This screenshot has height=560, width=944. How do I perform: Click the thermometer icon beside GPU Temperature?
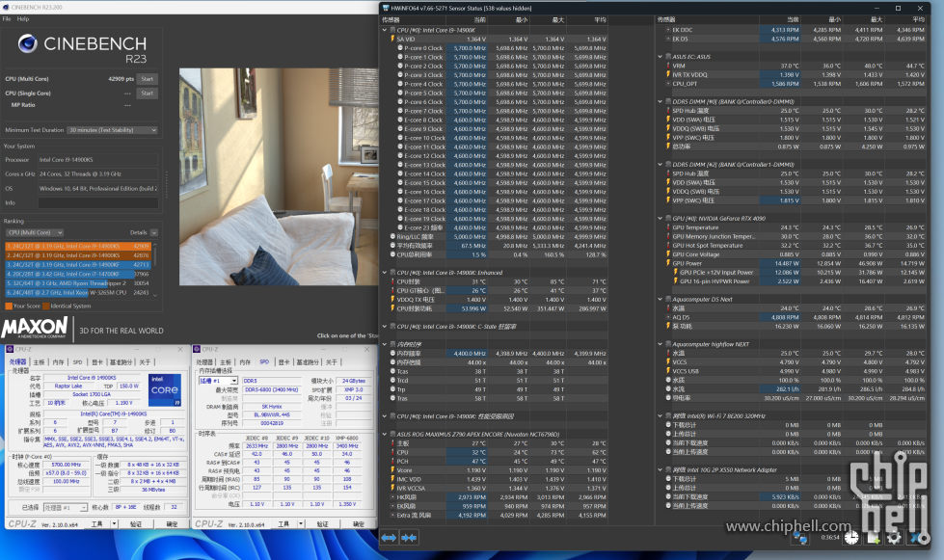pyautogui.click(x=668, y=227)
